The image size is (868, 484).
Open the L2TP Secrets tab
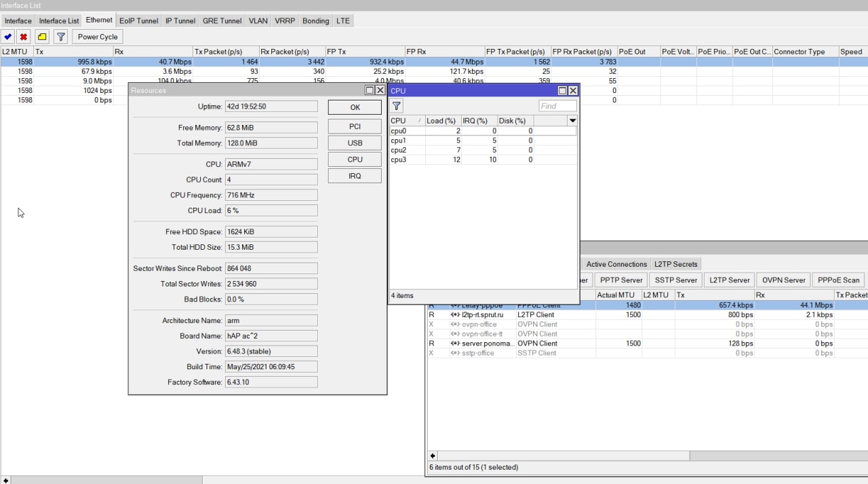[x=675, y=264]
